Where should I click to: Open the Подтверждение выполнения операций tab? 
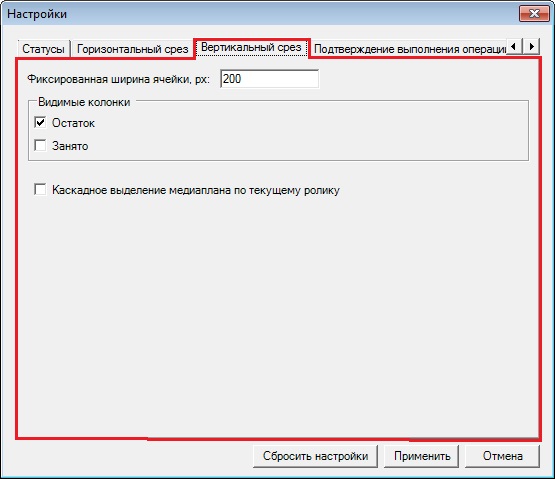pos(410,49)
